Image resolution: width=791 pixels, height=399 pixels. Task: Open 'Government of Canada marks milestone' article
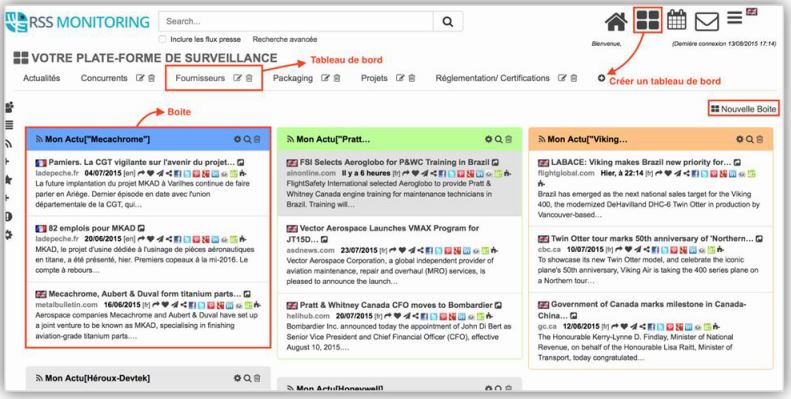click(643, 309)
